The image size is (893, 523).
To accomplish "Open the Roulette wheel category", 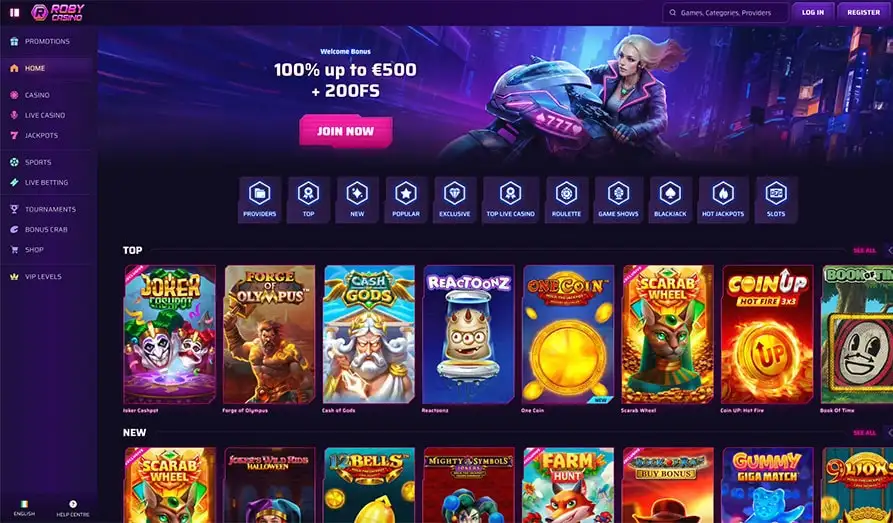I will [x=566, y=199].
